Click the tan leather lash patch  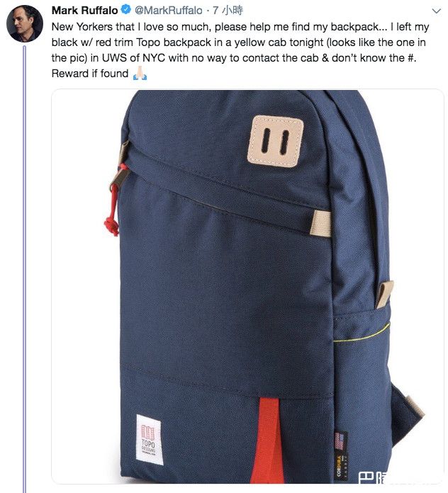(x=276, y=141)
